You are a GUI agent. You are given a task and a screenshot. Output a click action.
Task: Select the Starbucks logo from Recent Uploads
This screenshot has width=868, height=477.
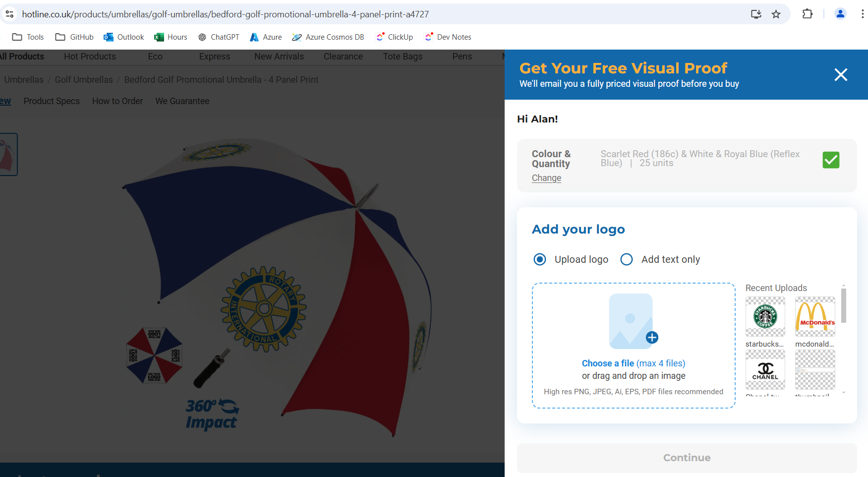tap(765, 317)
